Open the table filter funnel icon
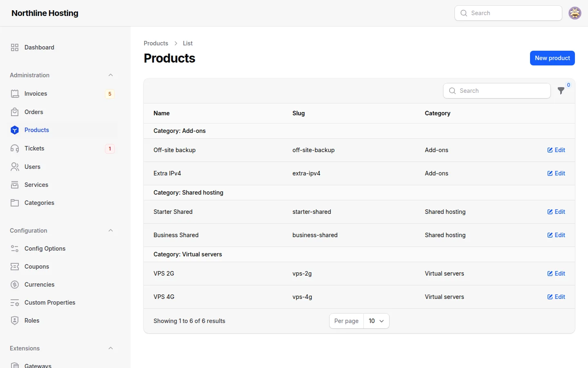Image resolution: width=588 pixels, height=368 pixels. (x=561, y=91)
